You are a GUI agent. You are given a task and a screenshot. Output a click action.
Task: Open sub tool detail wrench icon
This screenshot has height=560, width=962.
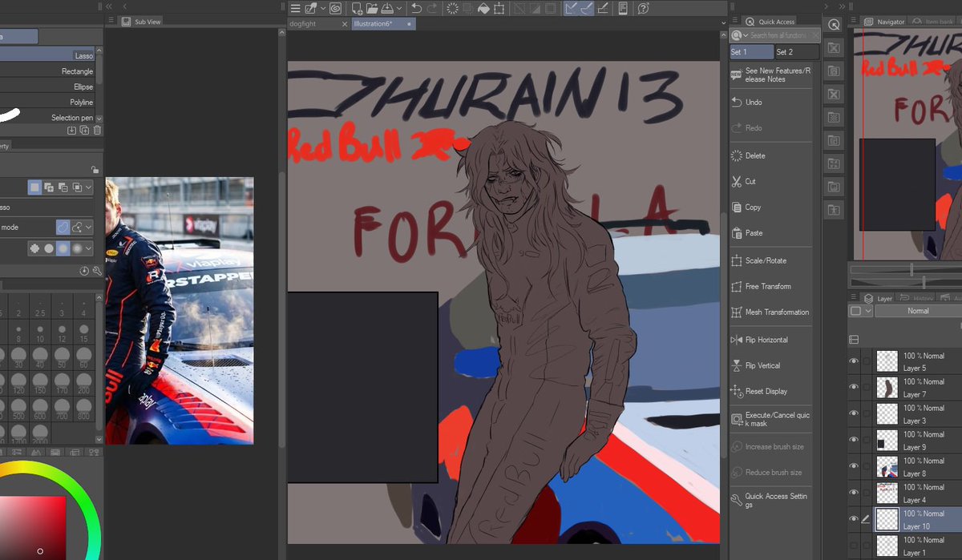pyautogui.click(x=97, y=271)
